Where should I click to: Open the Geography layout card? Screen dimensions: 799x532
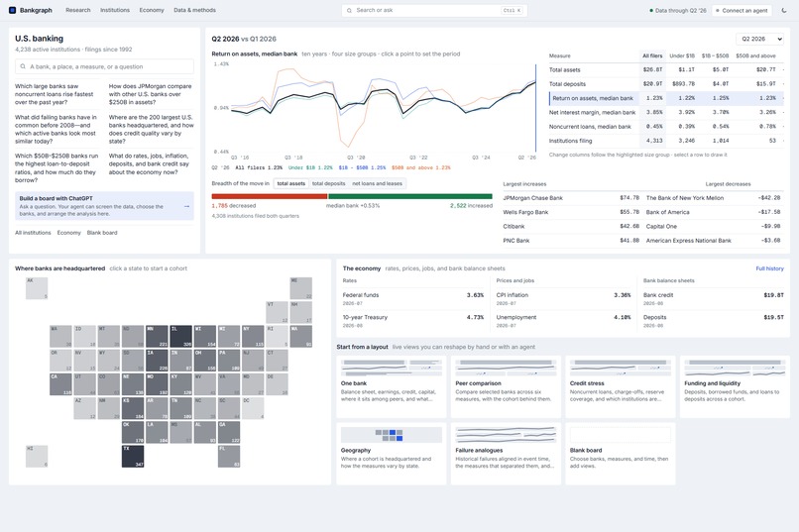click(x=392, y=454)
